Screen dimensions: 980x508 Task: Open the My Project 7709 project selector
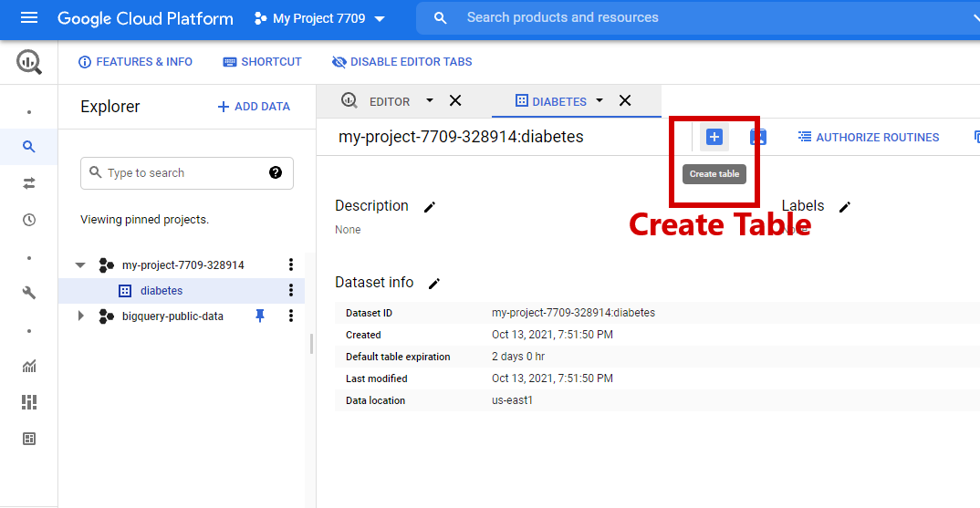(x=319, y=19)
